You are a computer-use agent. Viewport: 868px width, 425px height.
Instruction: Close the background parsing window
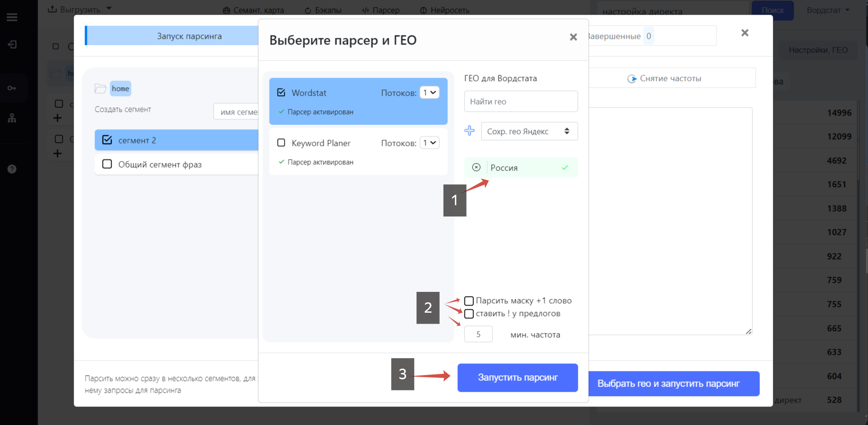[745, 33]
